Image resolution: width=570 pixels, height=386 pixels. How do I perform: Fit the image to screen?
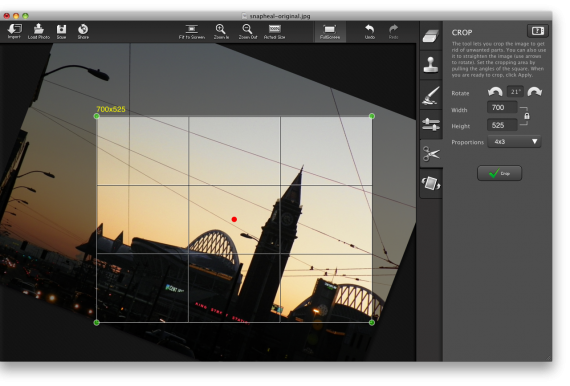[192, 31]
